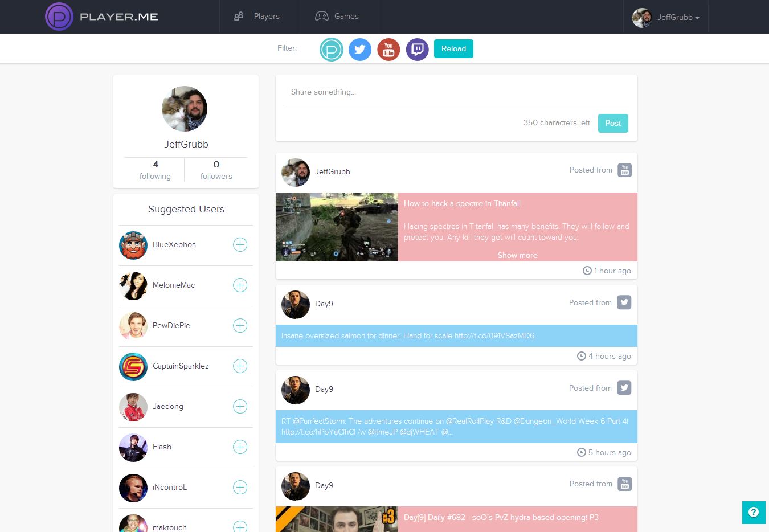Open MelonieMac username link
The height and width of the screenshot is (532, 769).
tap(174, 285)
